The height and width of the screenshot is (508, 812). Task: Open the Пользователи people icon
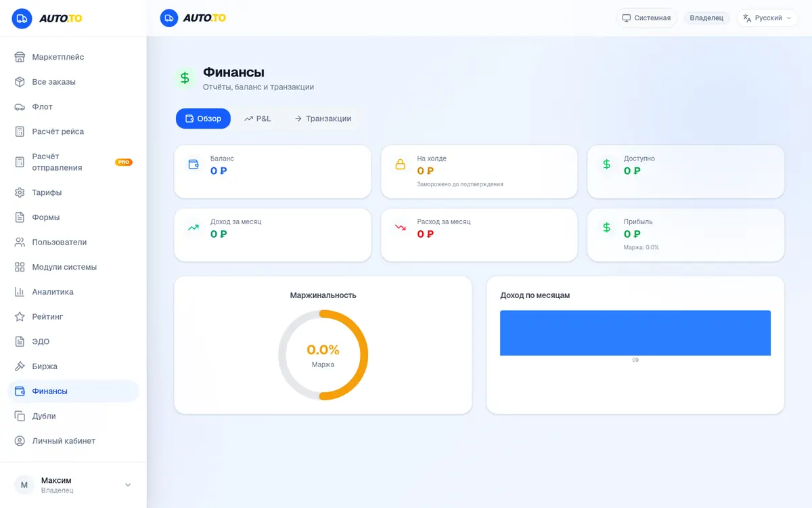click(20, 242)
